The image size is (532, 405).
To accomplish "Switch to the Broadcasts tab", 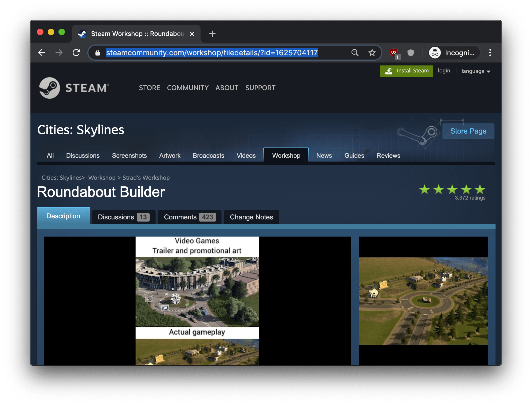I will [x=209, y=156].
